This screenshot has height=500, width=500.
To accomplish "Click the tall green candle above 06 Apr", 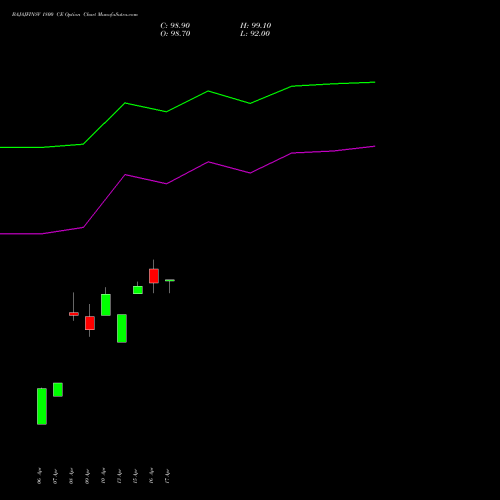I will pos(42,406).
